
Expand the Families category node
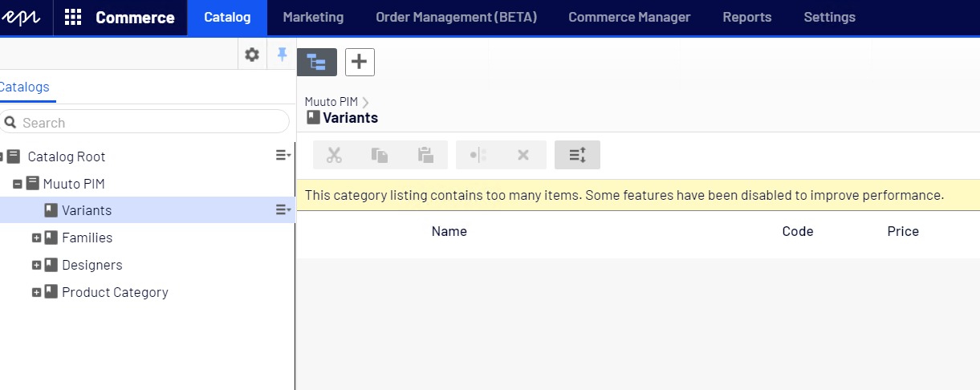tap(36, 238)
